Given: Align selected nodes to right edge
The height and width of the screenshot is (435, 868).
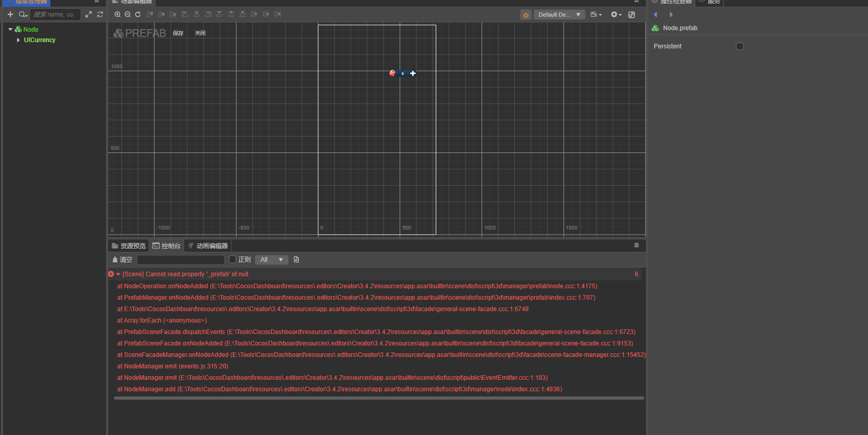Looking at the screenshot, I should pos(208,14).
